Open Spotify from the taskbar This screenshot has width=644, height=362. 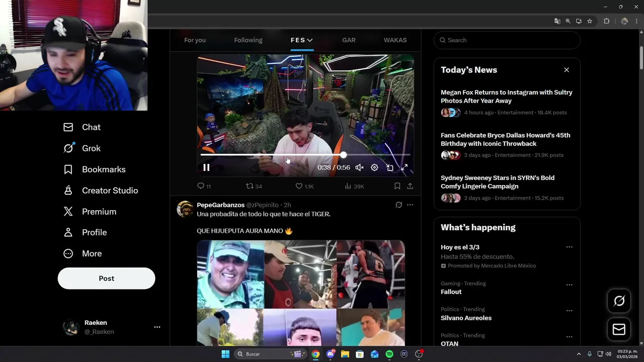(389, 354)
